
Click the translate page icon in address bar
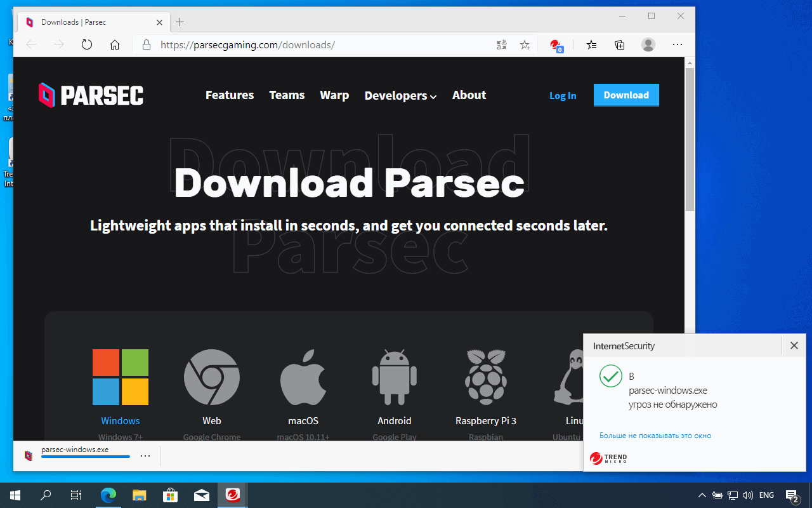(x=502, y=44)
